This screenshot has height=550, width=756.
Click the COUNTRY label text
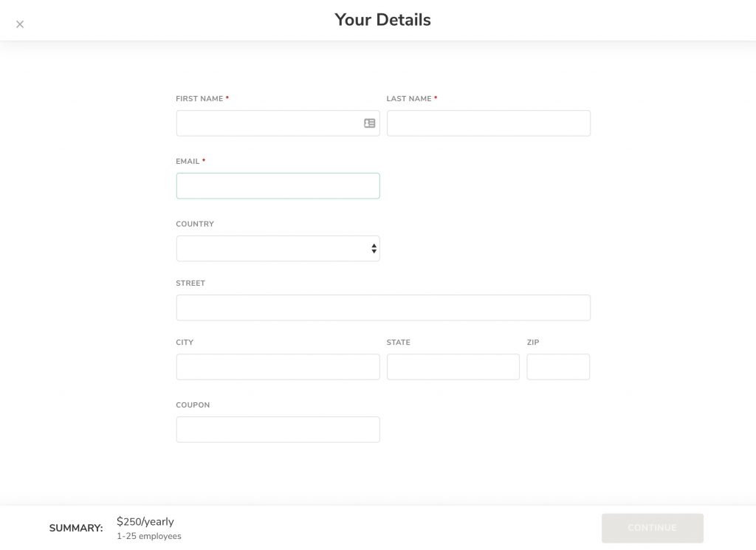[195, 224]
